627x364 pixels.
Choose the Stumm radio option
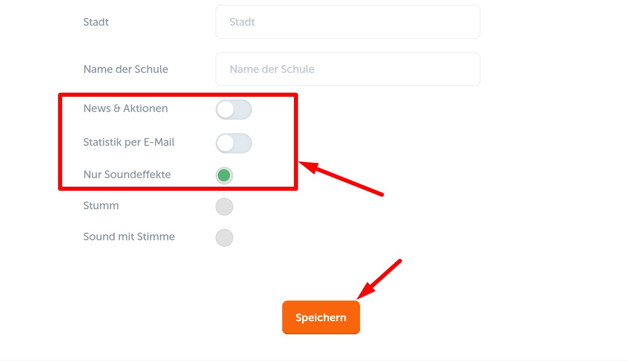pyautogui.click(x=224, y=207)
